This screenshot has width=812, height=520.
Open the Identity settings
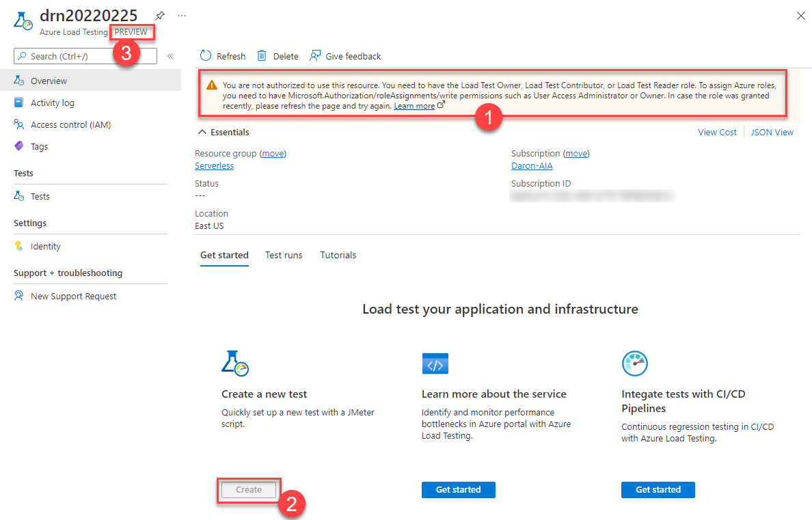[46, 246]
